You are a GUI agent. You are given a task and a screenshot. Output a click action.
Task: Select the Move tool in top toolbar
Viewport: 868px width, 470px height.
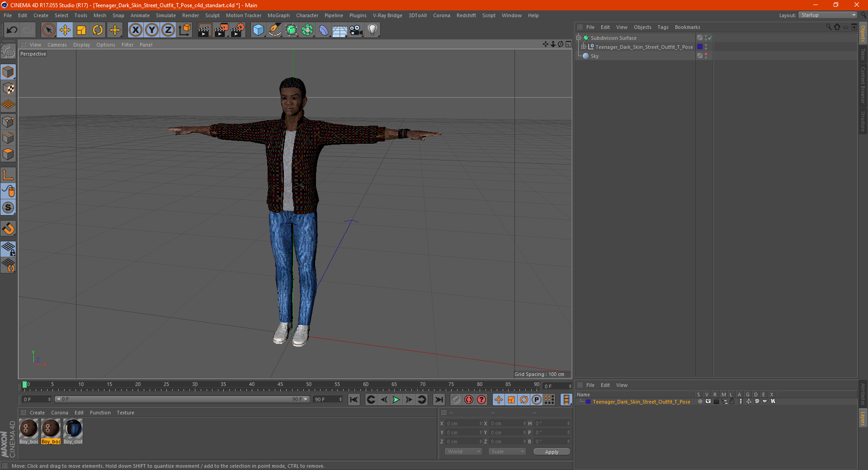pyautogui.click(x=65, y=30)
